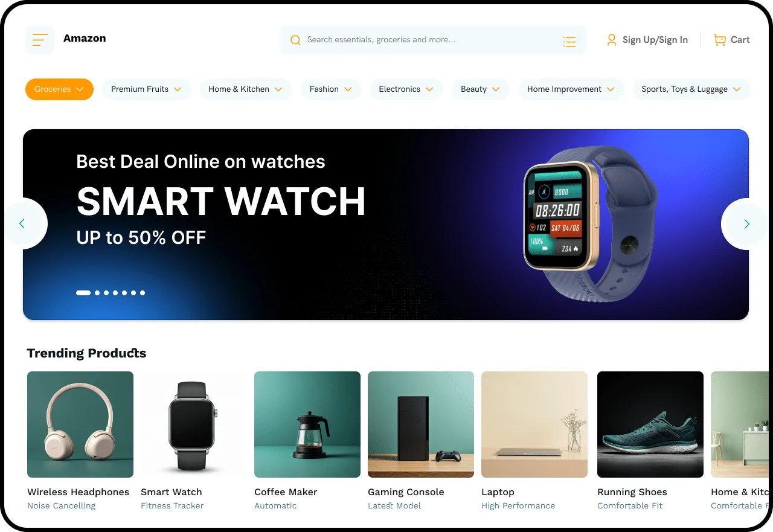View the Running Shoes product image
The image size is (773, 532).
point(650,425)
